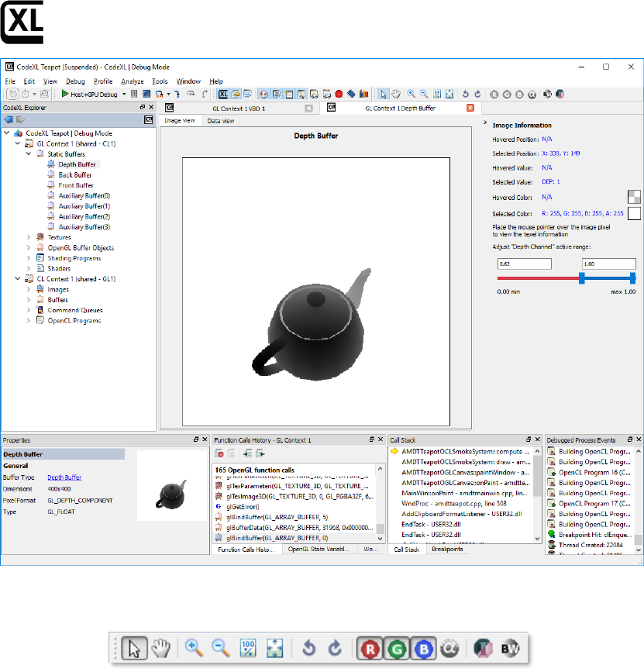The image size is (644, 672).
Task: Toggle the blue channel B in enlarged toolbar
Action: (x=423, y=649)
